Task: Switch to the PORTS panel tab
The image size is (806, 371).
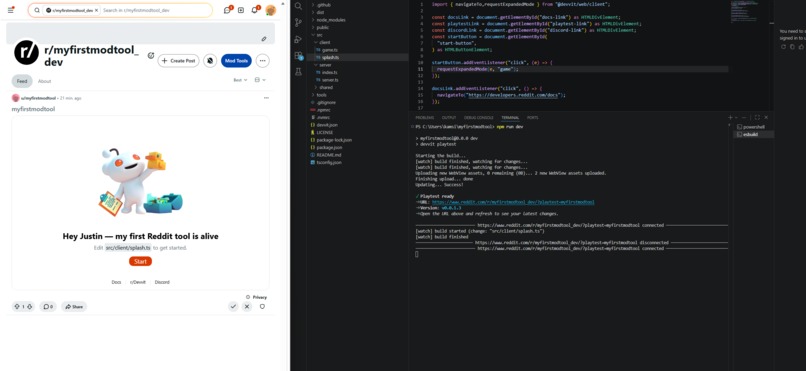Action: (x=533, y=118)
